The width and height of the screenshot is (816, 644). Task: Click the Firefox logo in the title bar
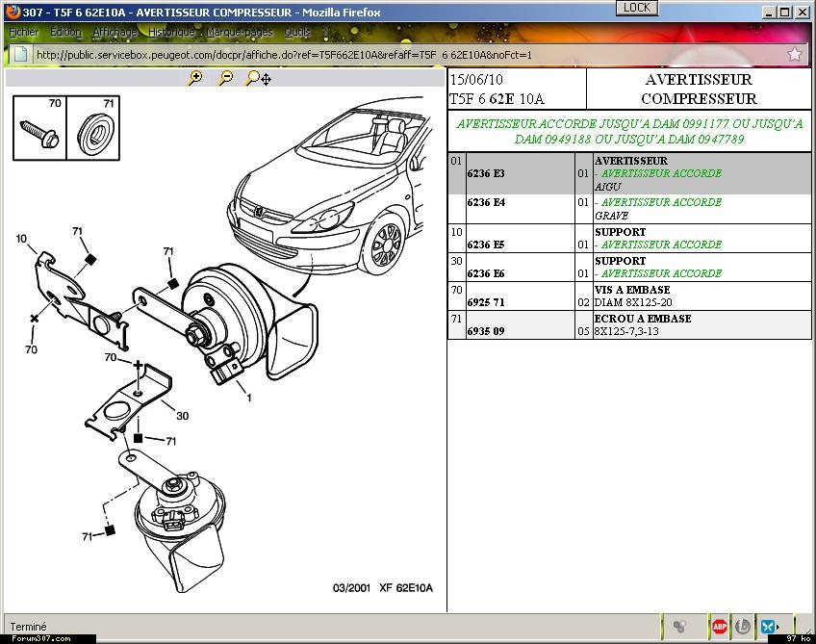(x=13, y=12)
